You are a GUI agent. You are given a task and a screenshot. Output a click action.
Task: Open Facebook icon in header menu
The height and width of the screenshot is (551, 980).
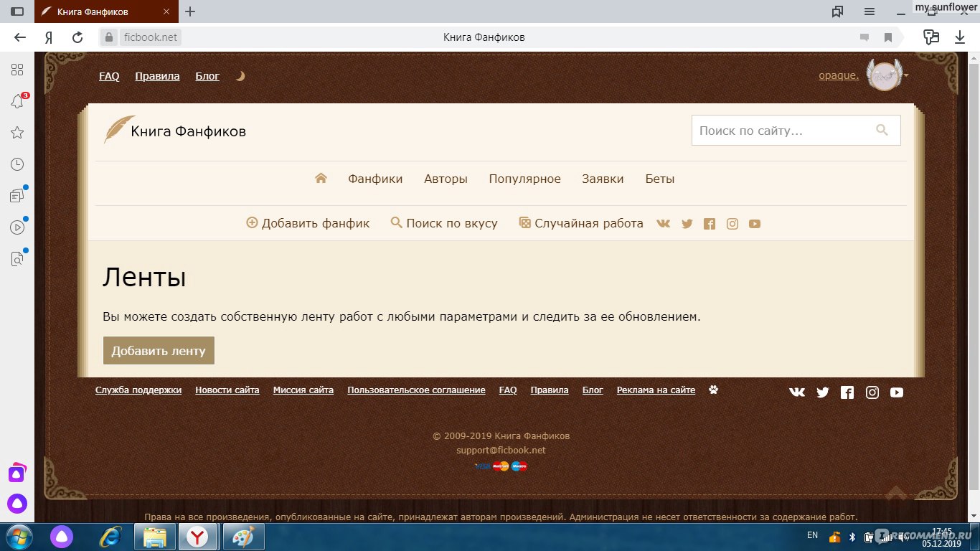pos(710,224)
